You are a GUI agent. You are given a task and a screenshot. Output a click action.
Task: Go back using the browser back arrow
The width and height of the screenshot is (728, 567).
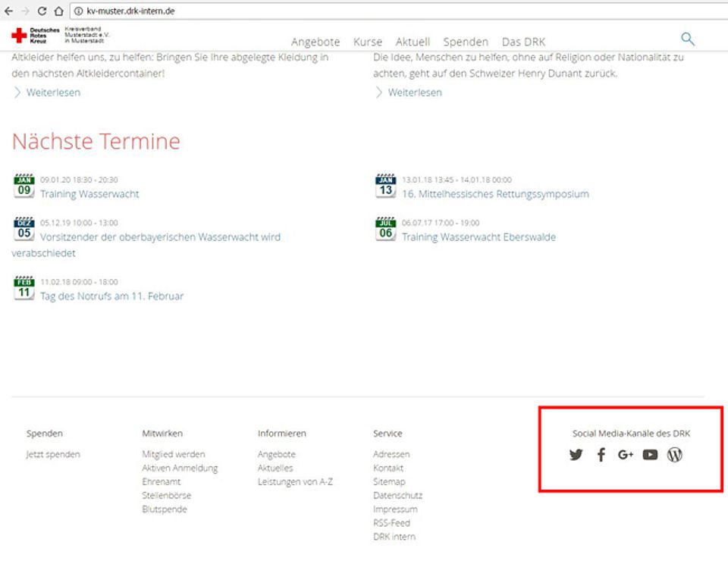tap(9, 11)
